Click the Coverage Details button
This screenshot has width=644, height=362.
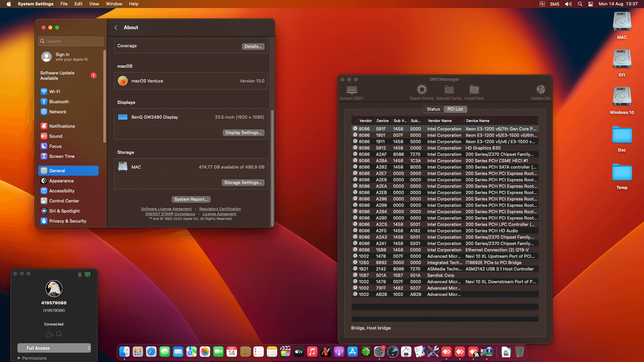point(253,47)
